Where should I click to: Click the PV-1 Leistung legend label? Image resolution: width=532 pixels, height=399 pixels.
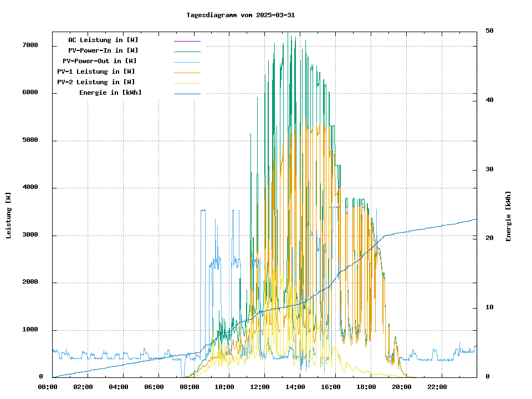[x=96, y=71]
